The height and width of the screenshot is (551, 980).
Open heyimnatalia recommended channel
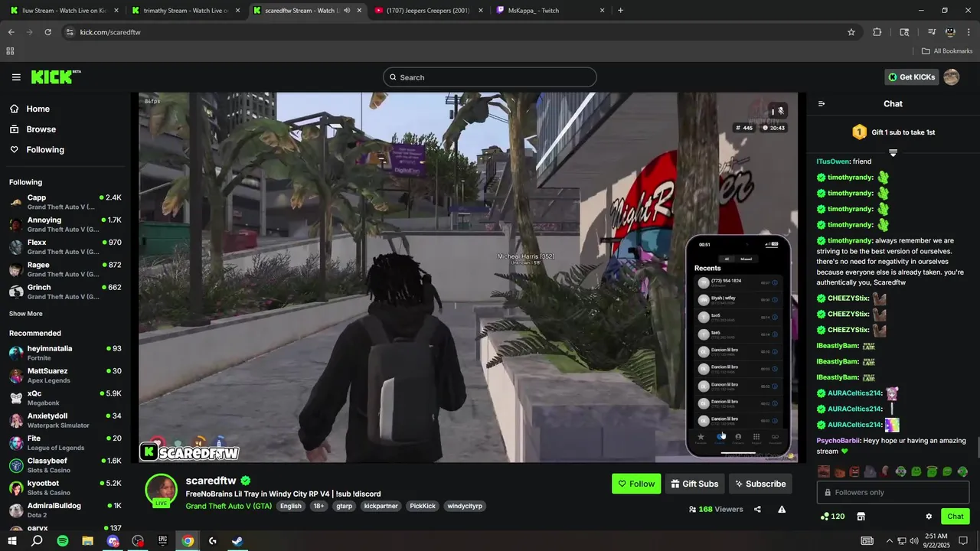click(x=65, y=354)
